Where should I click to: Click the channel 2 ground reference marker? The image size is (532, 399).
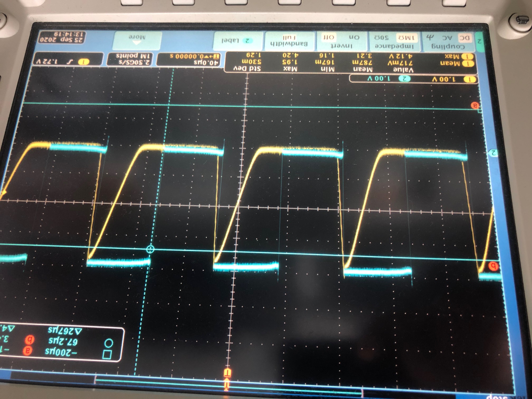point(493,153)
